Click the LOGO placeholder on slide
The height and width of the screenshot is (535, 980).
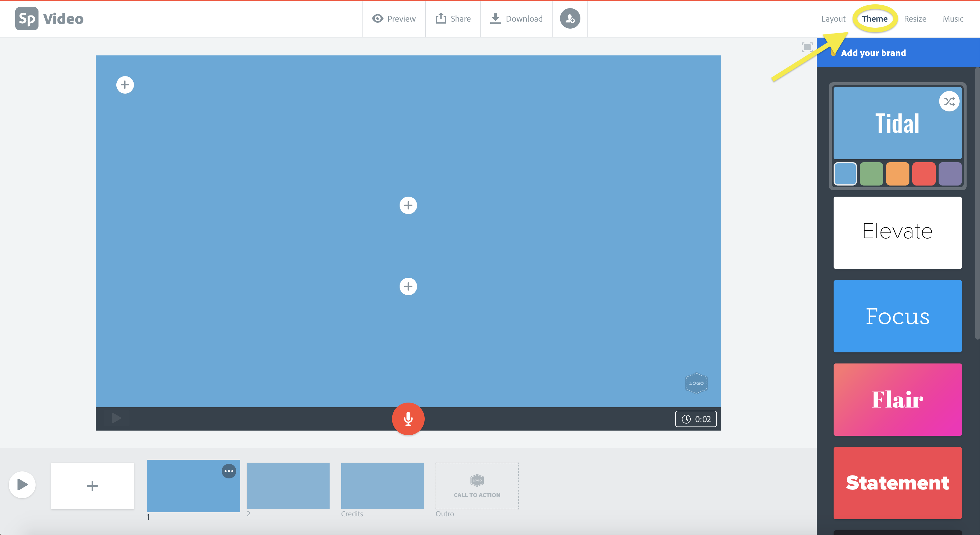[x=696, y=383]
